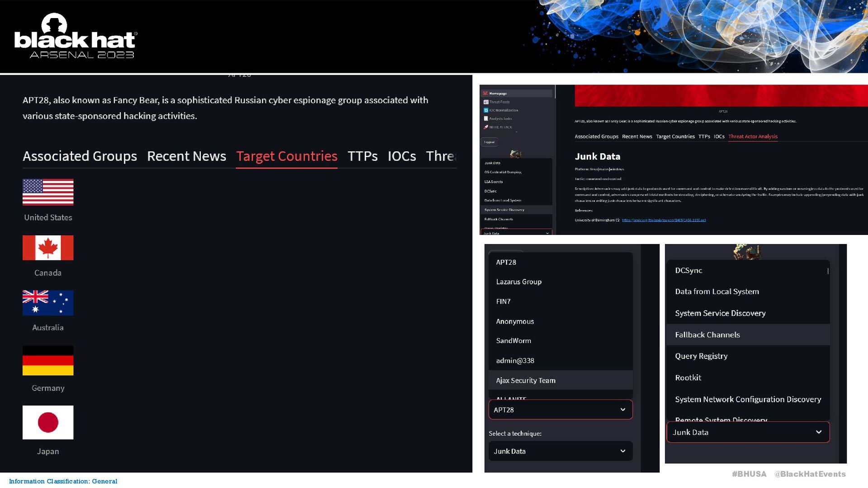Click the Threat Feeds label in sidebar
The height and width of the screenshot is (488, 868).
(500, 102)
